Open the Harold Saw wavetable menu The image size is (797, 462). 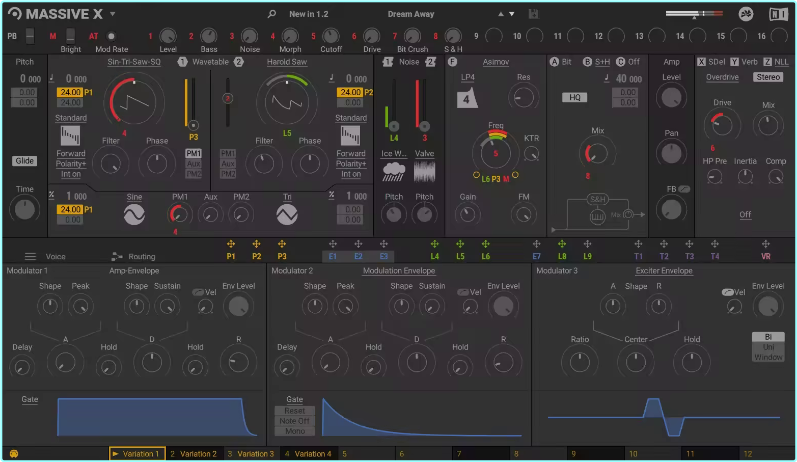(x=287, y=62)
